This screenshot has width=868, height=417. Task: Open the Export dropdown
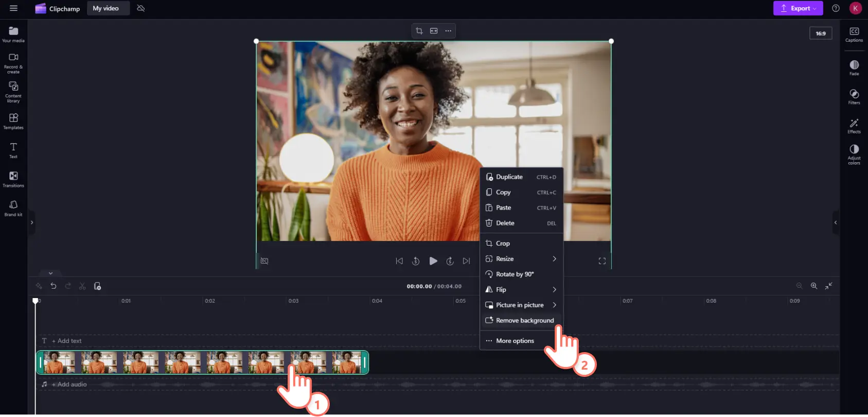798,8
